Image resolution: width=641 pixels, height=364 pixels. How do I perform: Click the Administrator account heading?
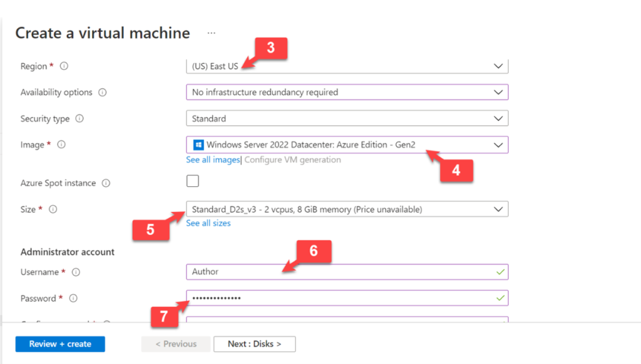pyautogui.click(x=68, y=252)
